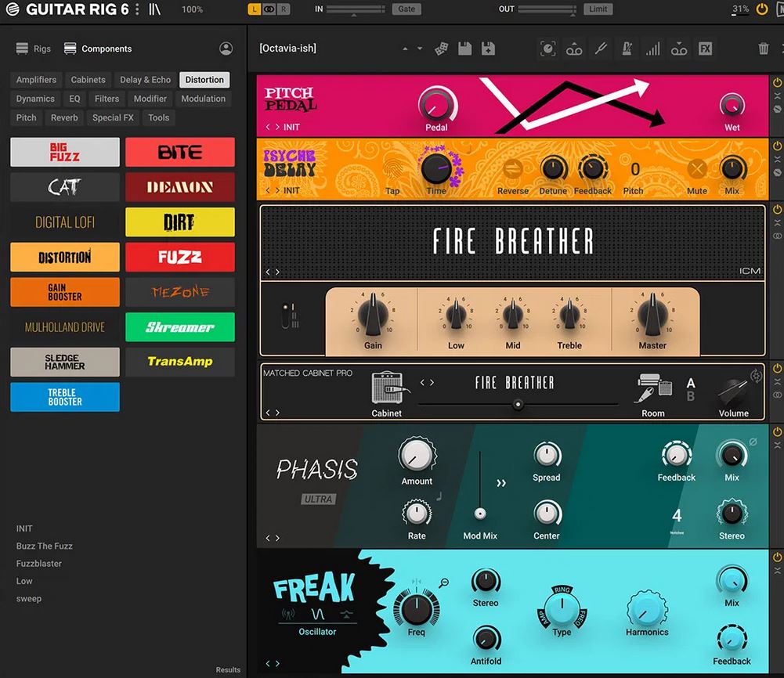Click the dice randomize preset icon
Viewport: 784px width, 678px height.
[x=441, y=49]
